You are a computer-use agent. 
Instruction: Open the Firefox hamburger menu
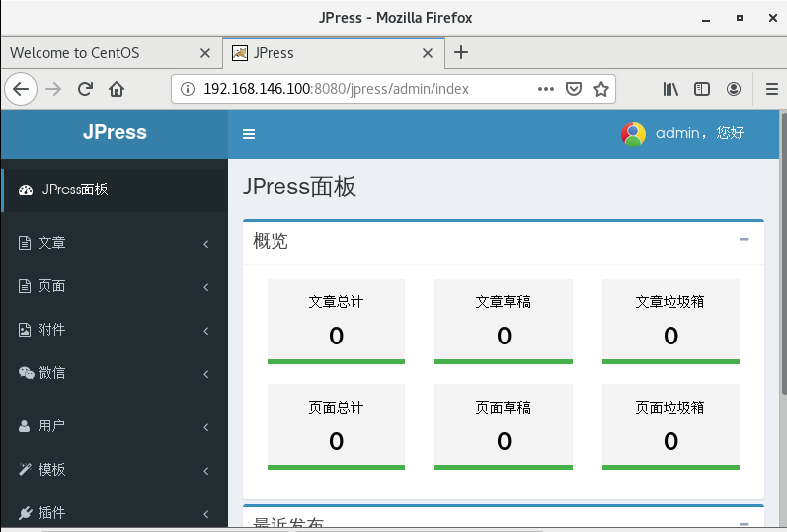[x=772, y=89]
